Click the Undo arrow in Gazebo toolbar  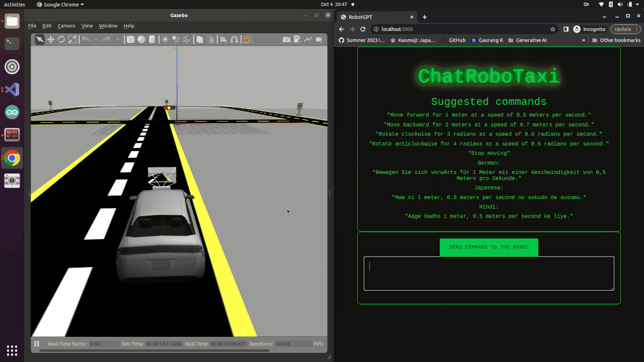point(86,39)
